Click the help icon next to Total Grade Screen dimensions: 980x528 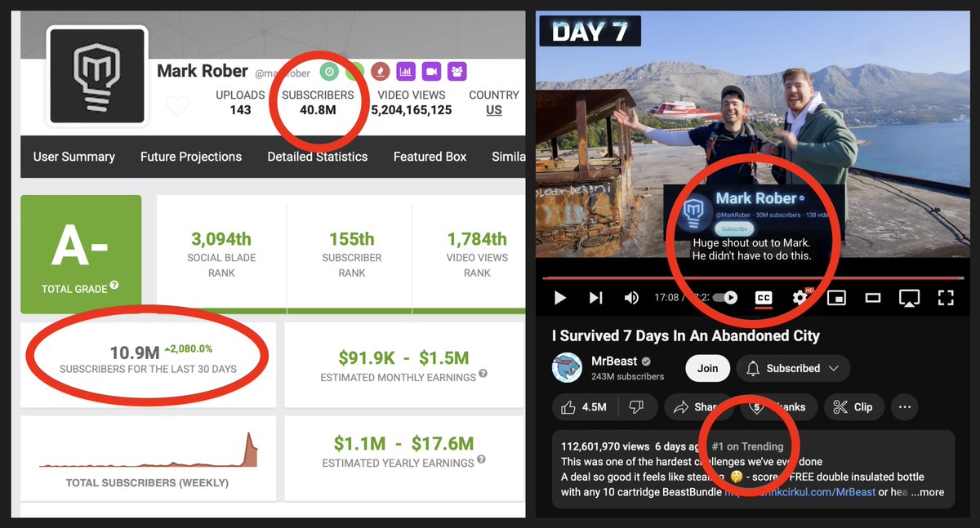point(114,286)
